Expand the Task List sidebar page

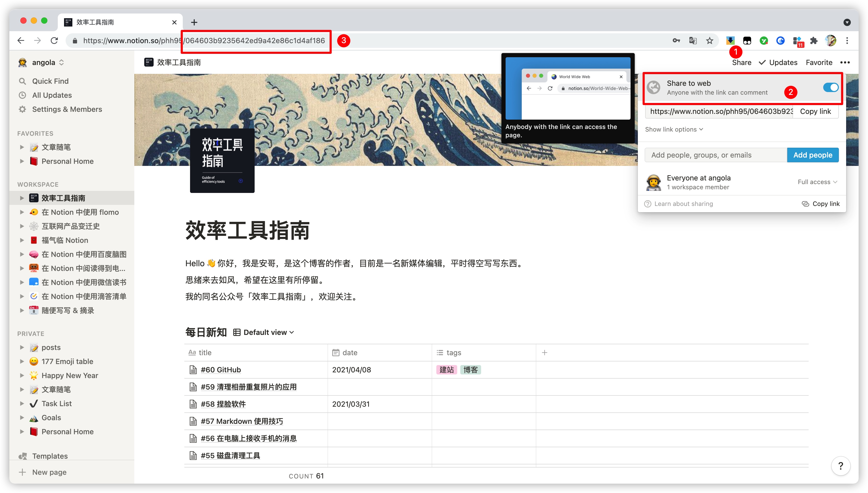22,404
